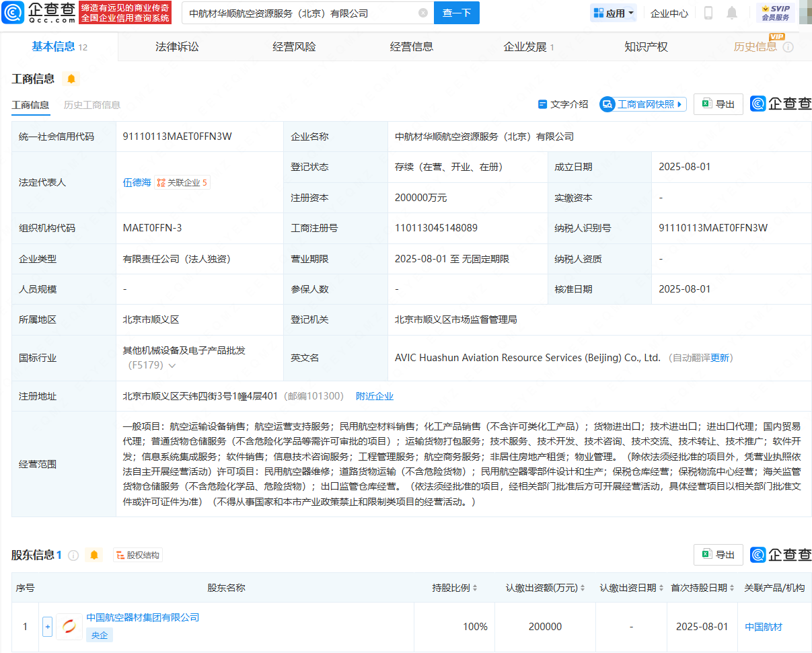Open 中国航材 related organization link
Screen dimensions: 812x653
pyautogui.click(x=764, y=627)
